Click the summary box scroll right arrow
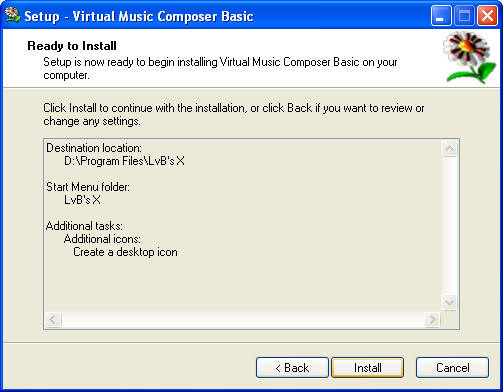 coord(433,320)
